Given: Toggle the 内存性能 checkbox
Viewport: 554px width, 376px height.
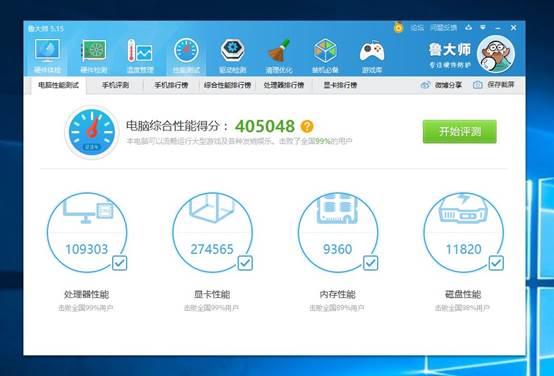Looking at the screenshot, I should [x=371, y=263].
